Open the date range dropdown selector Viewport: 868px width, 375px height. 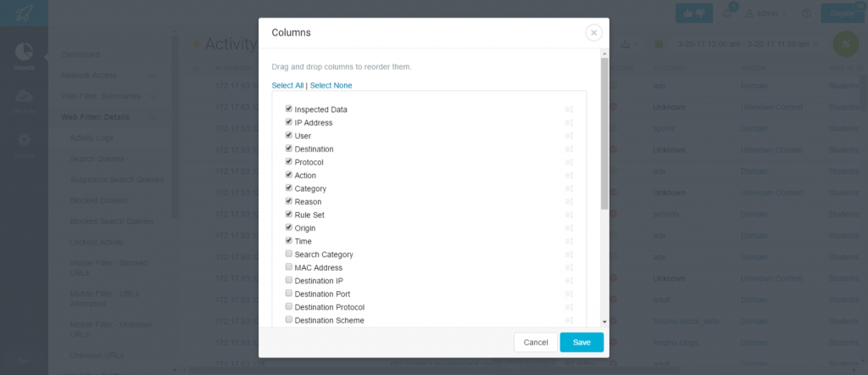pyautogui.click(x=747, y=44)
